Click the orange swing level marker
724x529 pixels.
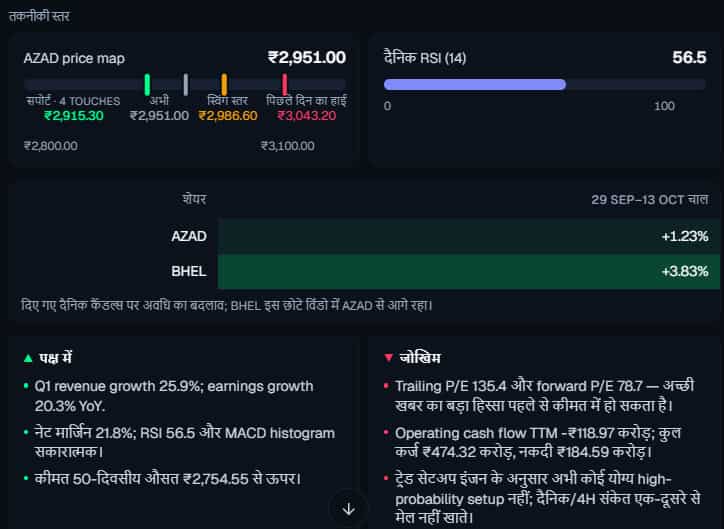click(x=224, y=84)
